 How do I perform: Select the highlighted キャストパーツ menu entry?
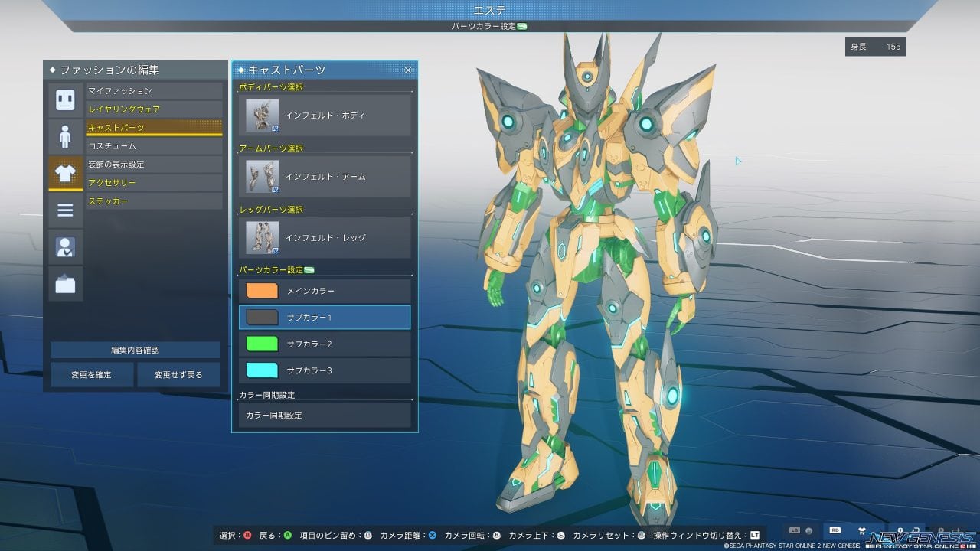tap(154, 128)
